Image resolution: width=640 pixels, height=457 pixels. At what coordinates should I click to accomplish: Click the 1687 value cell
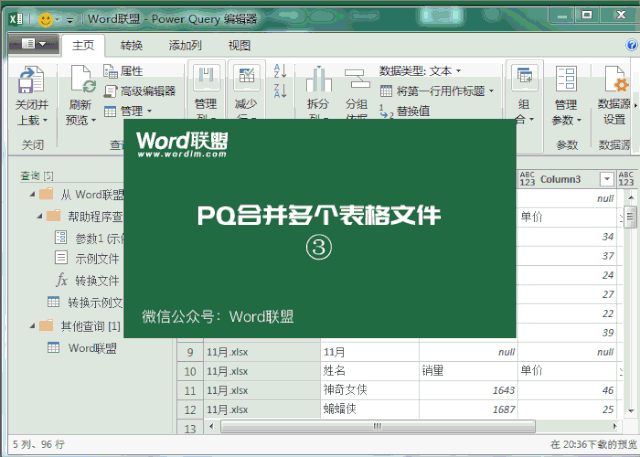469,409
